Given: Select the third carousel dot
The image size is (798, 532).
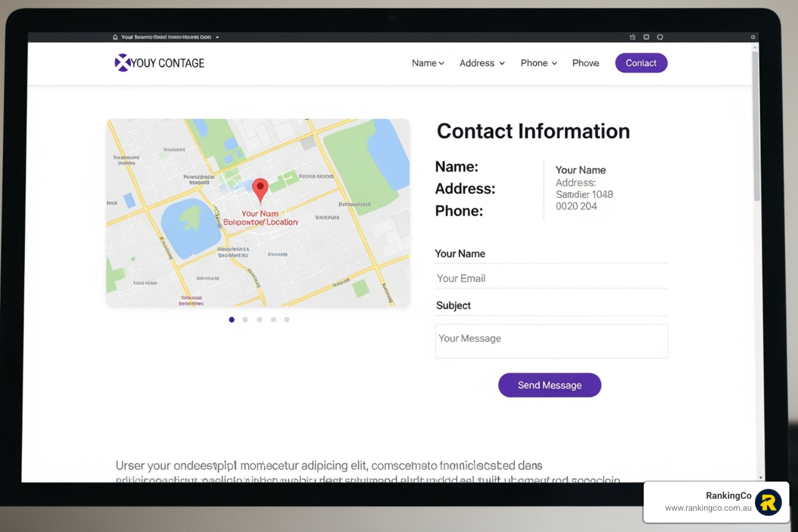Looking at the screenshot, I should coord(259,320).
